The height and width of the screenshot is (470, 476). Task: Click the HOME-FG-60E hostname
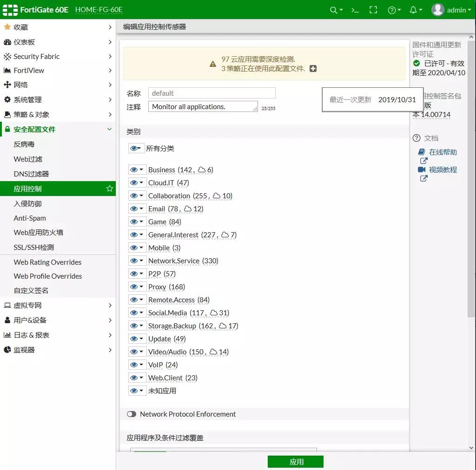[99, 10]
